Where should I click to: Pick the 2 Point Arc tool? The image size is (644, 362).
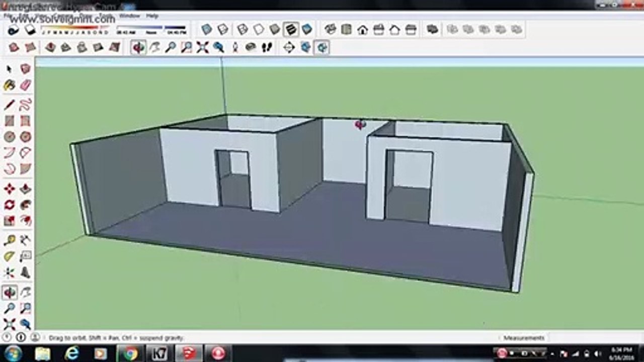(25, 153)
